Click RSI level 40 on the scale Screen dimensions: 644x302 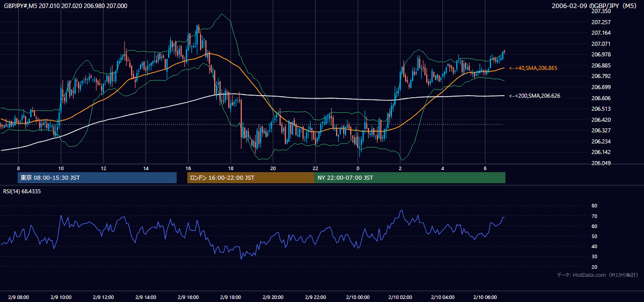(594, 246)
